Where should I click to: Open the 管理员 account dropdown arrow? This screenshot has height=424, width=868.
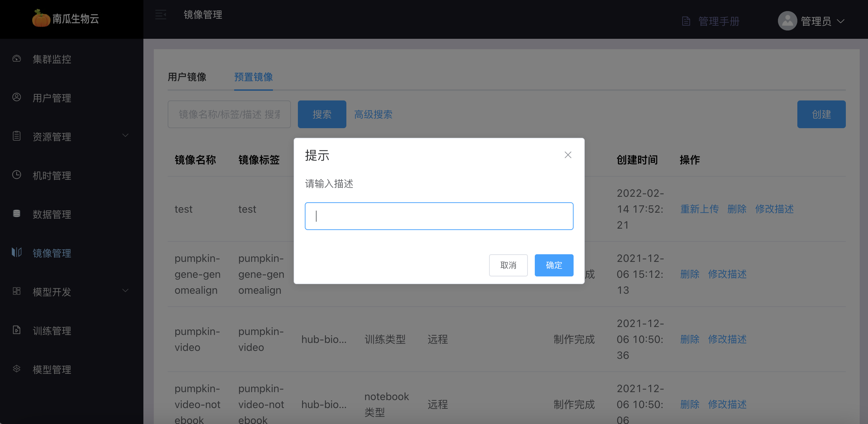841,21
